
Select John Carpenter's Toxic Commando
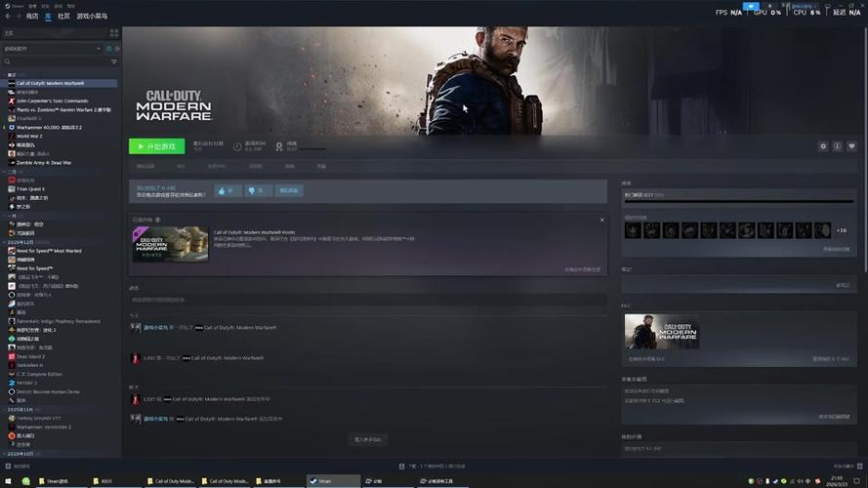pyautogui.click(x=52, y=101)
